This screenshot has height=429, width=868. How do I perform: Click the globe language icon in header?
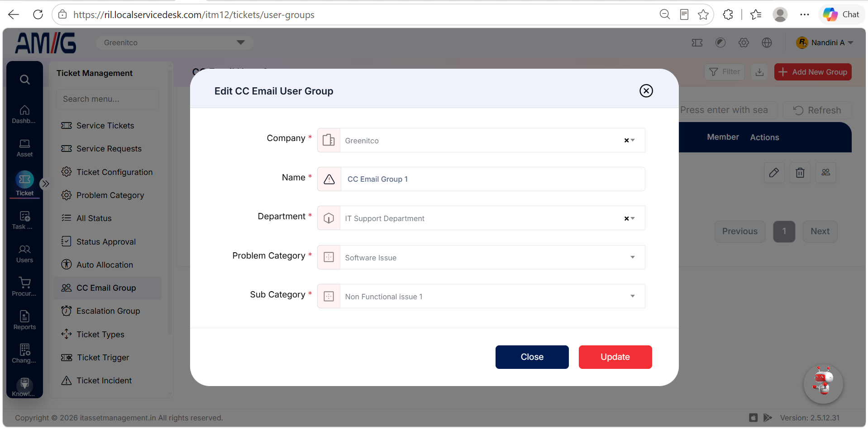click(x=767, y=42)
